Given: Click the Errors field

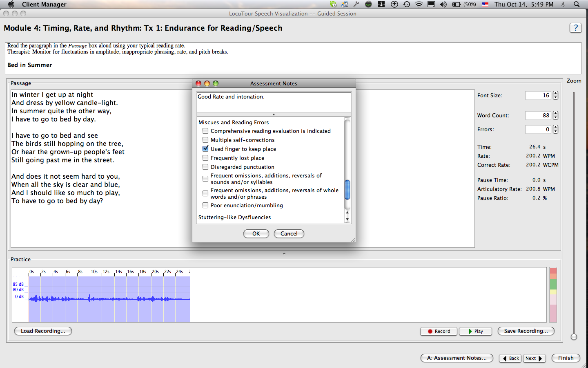Looking at the screenshot, I should (538, 129).
